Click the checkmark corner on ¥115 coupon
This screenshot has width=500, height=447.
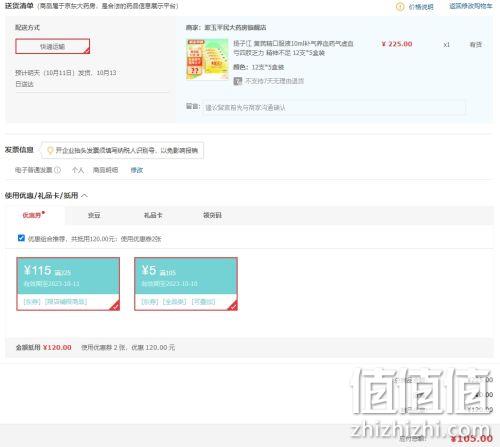tap(115, 306)
